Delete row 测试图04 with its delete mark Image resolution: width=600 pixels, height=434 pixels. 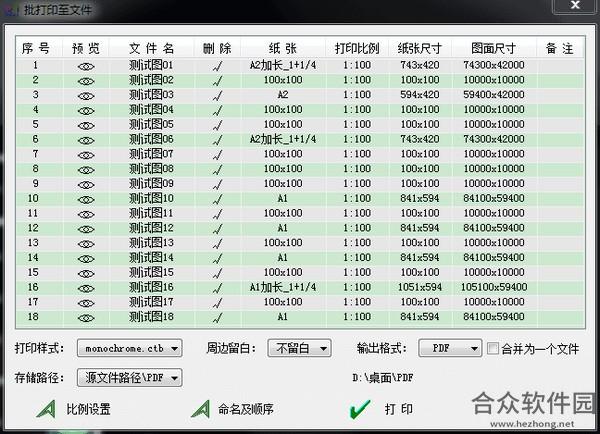pyautogui.click(x=217, y=111)
